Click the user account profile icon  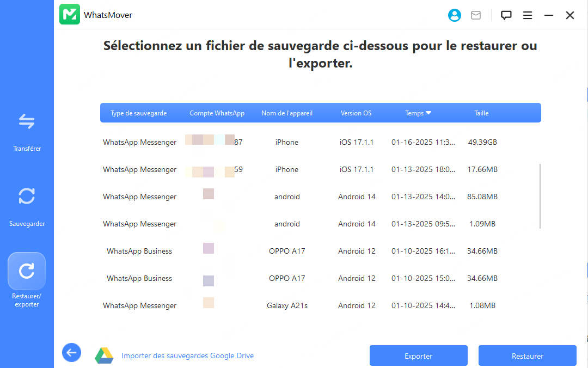coord(454,15)
